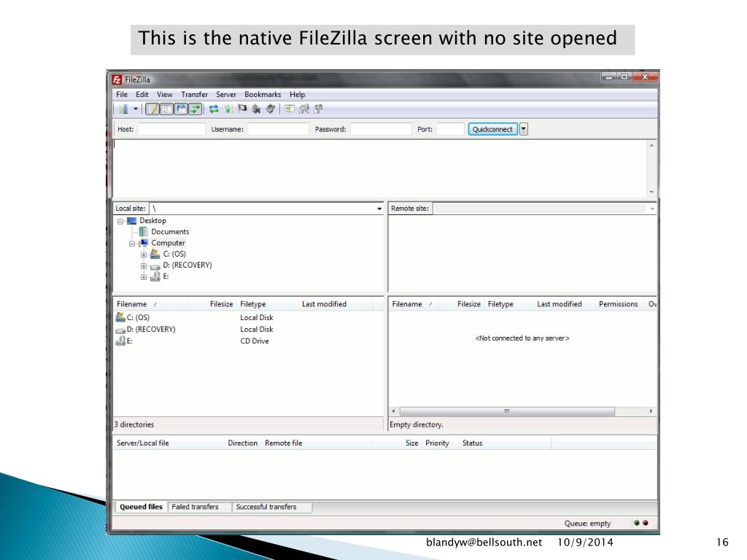747x560 pixels.
Task: Switch to the Queued files tab
Action: [x=141, y=507]
